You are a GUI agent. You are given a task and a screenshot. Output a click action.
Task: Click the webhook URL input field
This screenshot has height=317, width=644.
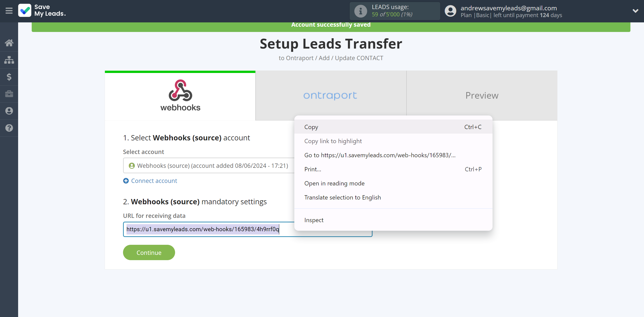(x=247, y=229)
